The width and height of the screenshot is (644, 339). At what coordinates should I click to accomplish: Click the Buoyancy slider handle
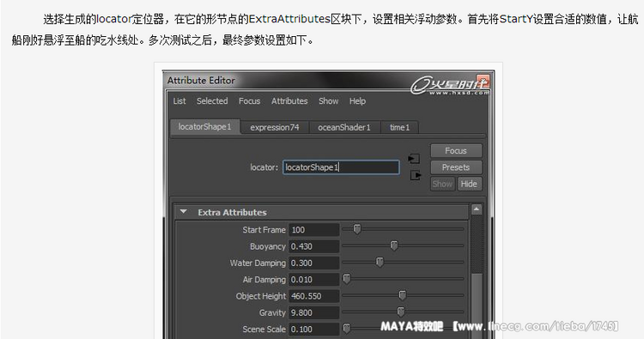pyautogui.click(x=394, y=245)
